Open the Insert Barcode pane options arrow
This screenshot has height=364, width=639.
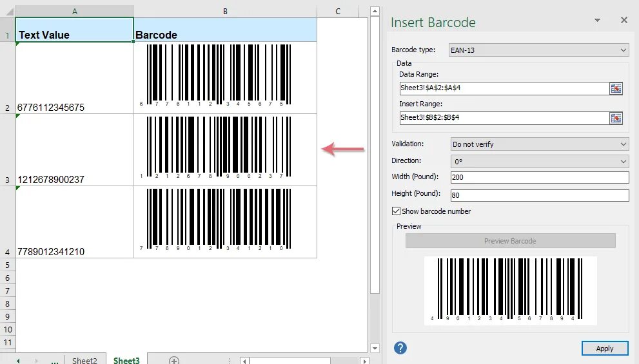pyautogui.click(x=598, y=20)
